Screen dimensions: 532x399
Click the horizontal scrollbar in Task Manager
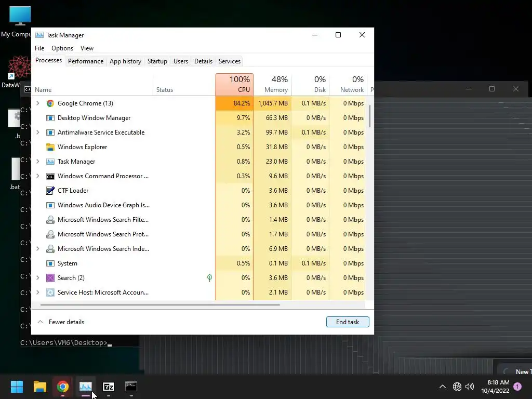160,305
